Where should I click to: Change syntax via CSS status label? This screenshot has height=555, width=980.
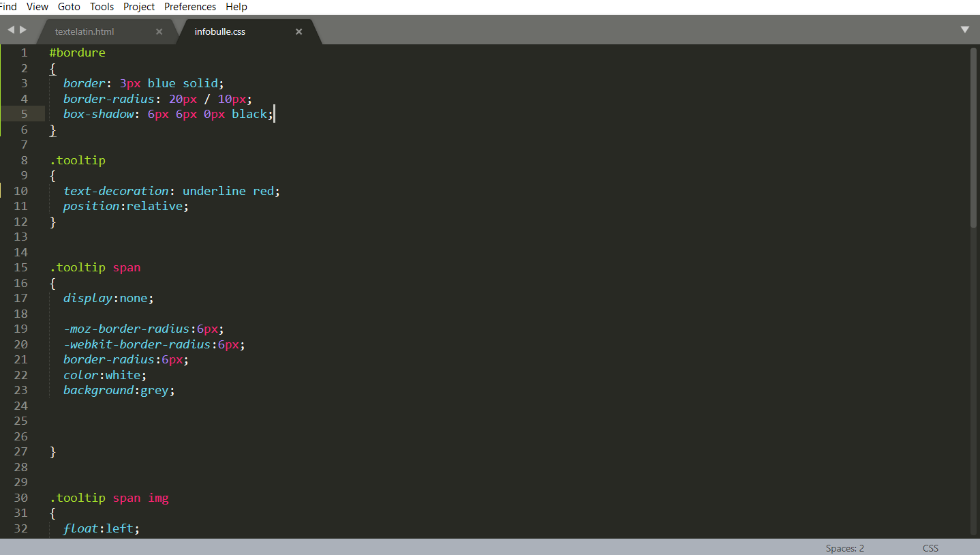coord(930,548)
